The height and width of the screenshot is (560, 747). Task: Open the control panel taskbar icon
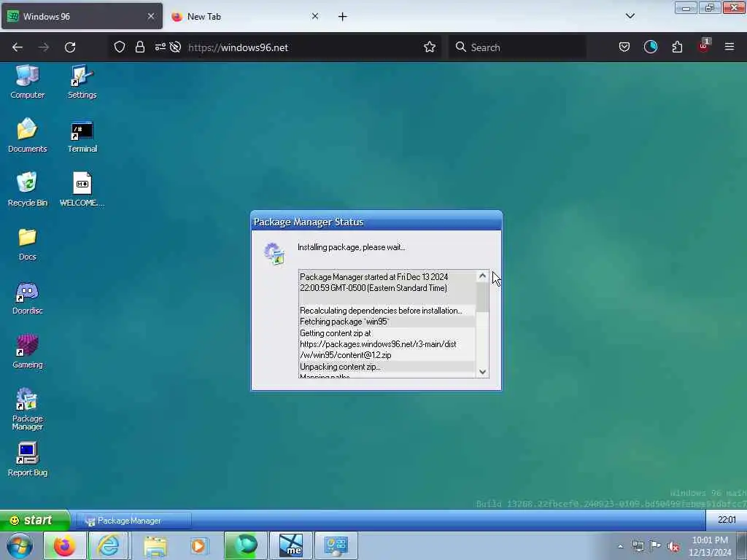click(x=336, y=545)
